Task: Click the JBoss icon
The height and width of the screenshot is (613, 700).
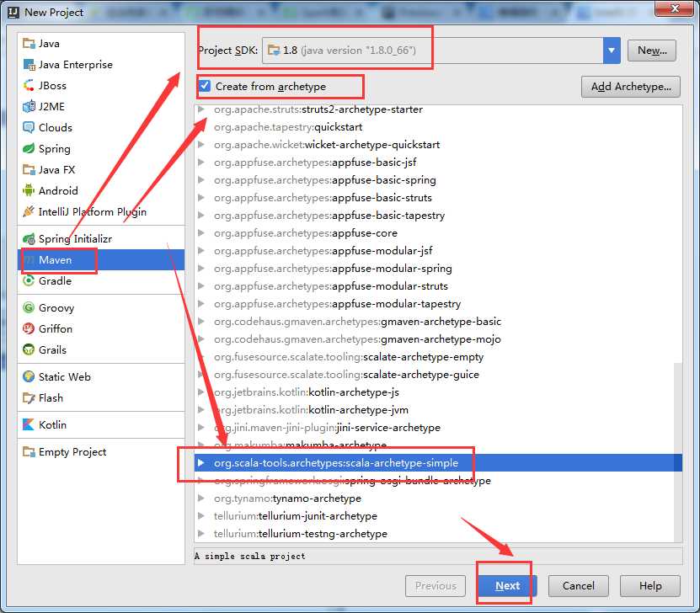Action: pos(29,86)
